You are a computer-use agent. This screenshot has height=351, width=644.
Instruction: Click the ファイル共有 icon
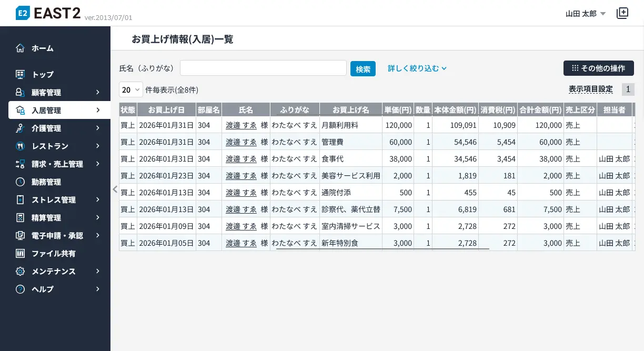20,254
